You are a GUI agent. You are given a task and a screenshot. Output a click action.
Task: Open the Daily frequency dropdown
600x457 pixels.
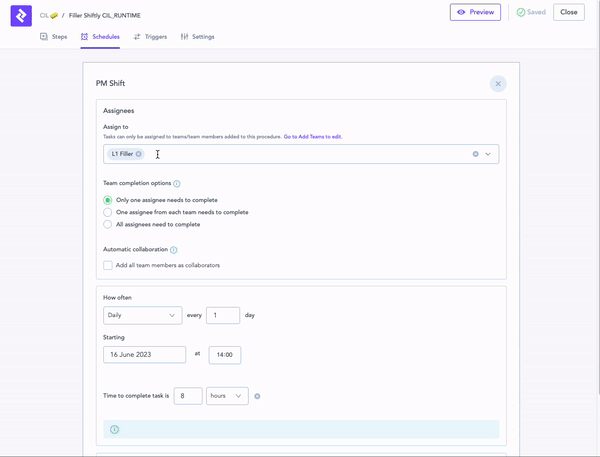(141, 315)
